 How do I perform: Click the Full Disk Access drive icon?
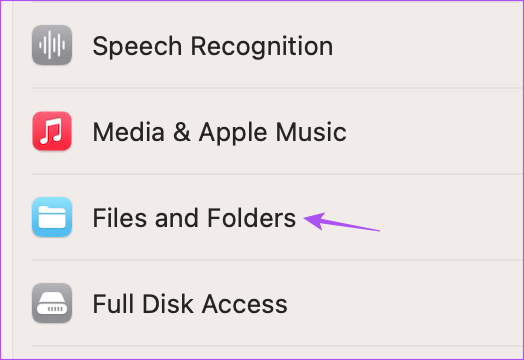52,303
